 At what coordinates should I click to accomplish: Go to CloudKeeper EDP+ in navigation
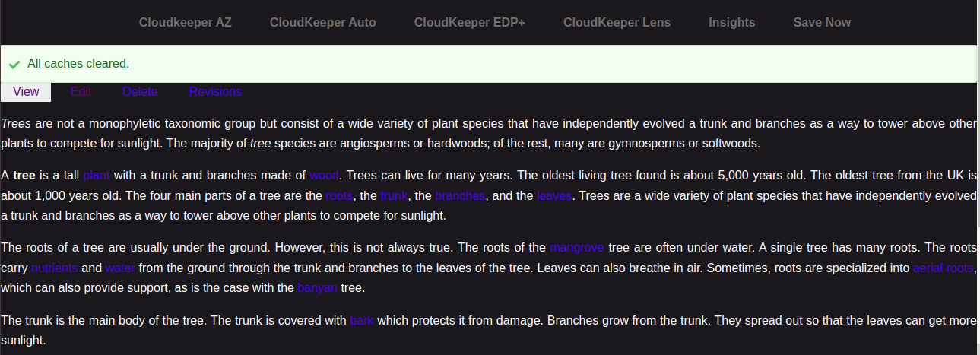pos(469,22)
